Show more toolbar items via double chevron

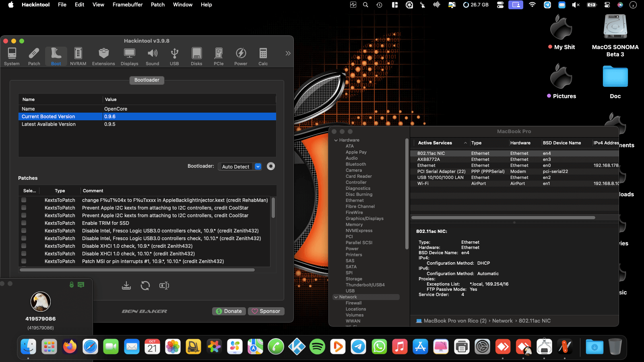pyautogui.click(x=288, y=53)
